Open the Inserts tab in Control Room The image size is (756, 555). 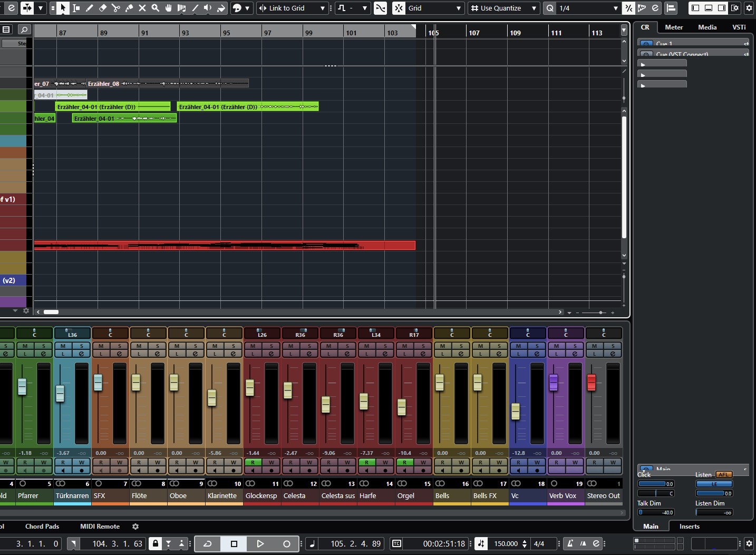689,526
